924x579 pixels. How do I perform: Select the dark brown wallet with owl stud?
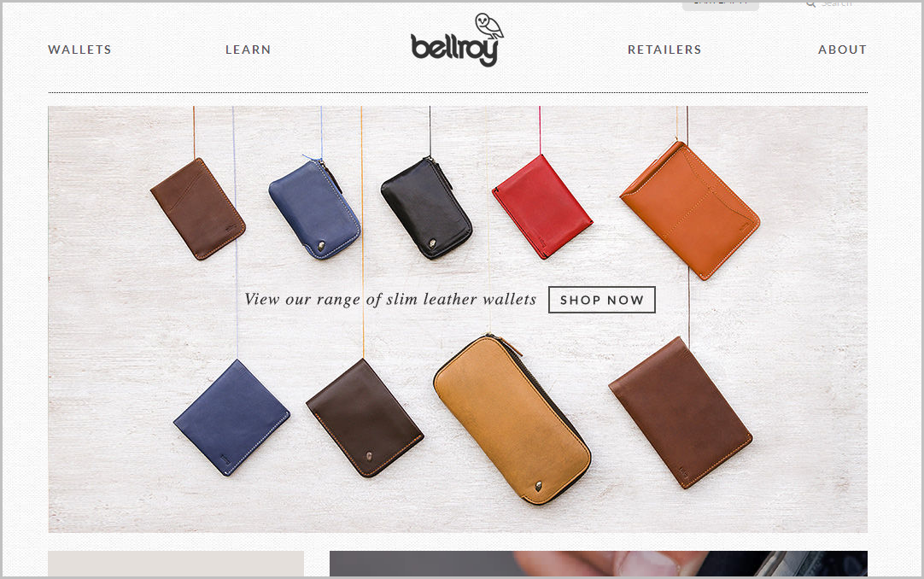[x=365, y=418]
